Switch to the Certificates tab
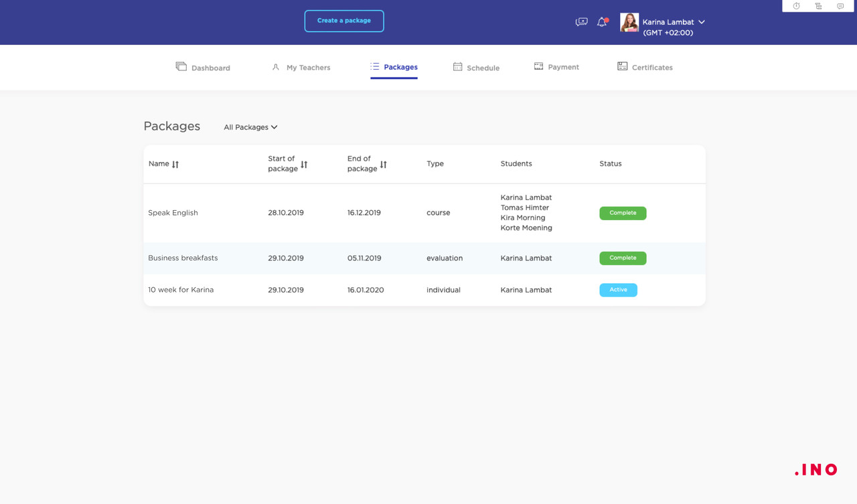This screenshot has height=504, width=857. point(645,67)
